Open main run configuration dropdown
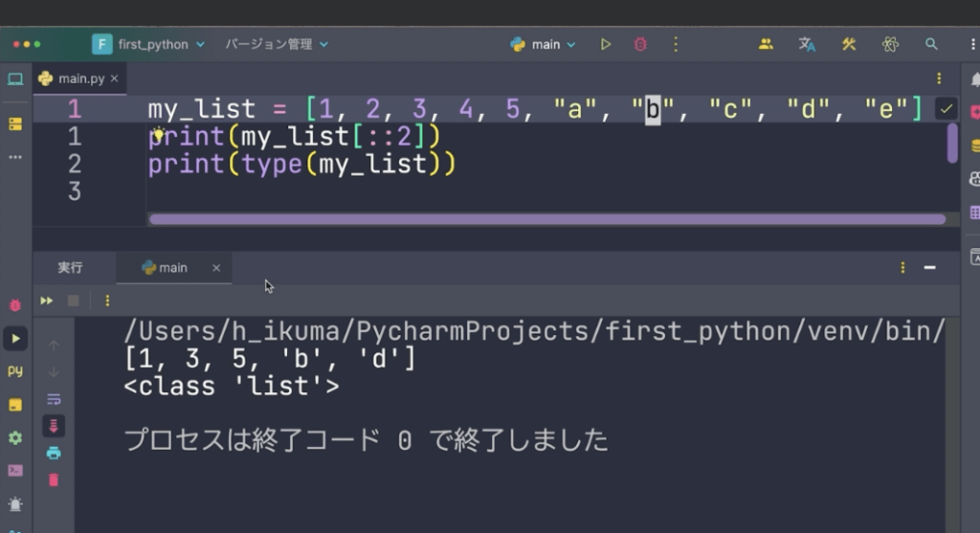Viewport: 980px width, 533px height. click(544, 44)
